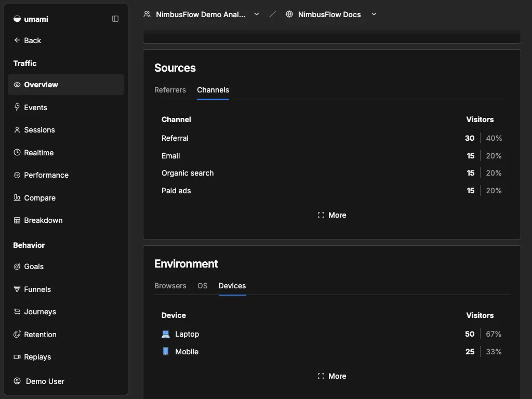
Task: Open the Performance page
Action: 66,175
